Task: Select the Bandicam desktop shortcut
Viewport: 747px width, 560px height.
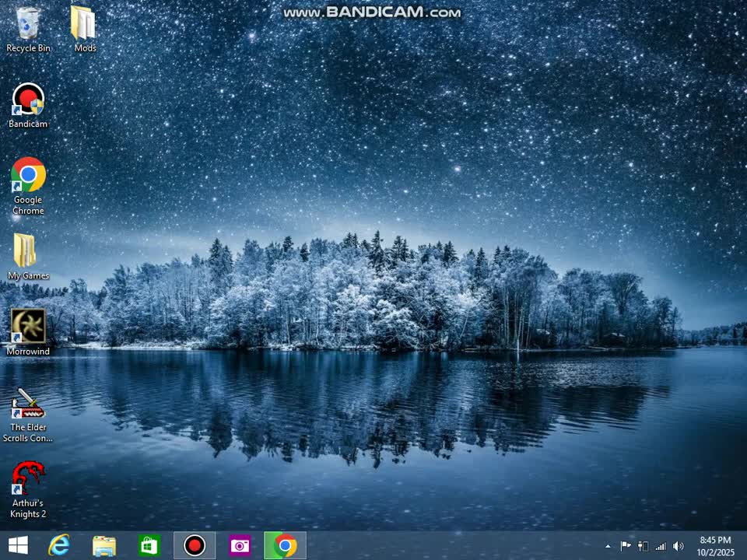Action: (x=28, y=100)
